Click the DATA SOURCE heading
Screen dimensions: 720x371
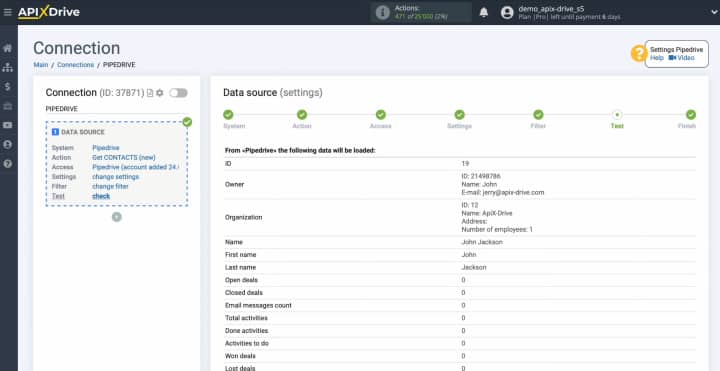(83, 132)
